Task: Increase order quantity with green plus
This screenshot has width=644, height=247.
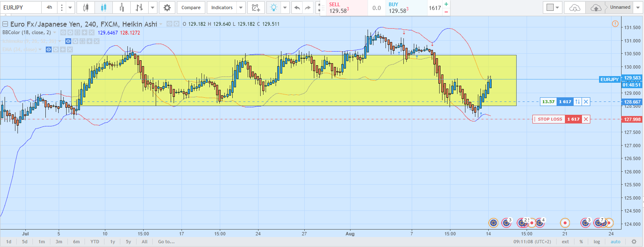Action: (x=446, y=4)
